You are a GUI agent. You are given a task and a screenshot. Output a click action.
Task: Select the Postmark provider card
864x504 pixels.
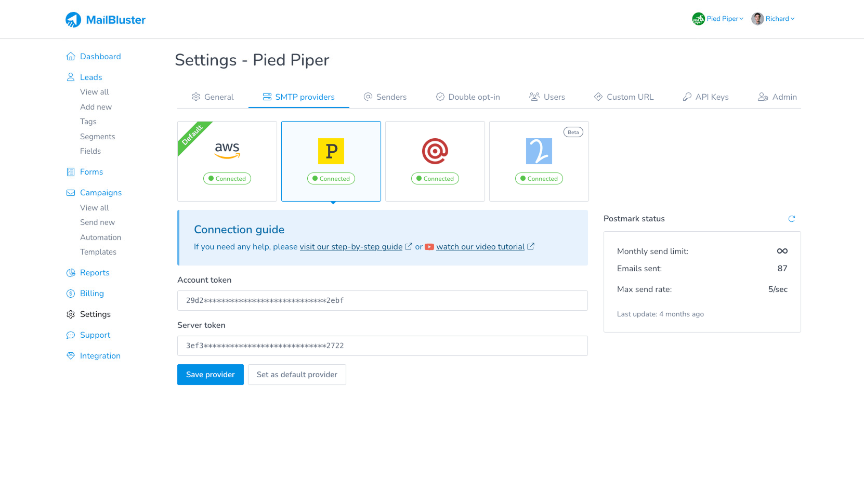click(331, 161)
